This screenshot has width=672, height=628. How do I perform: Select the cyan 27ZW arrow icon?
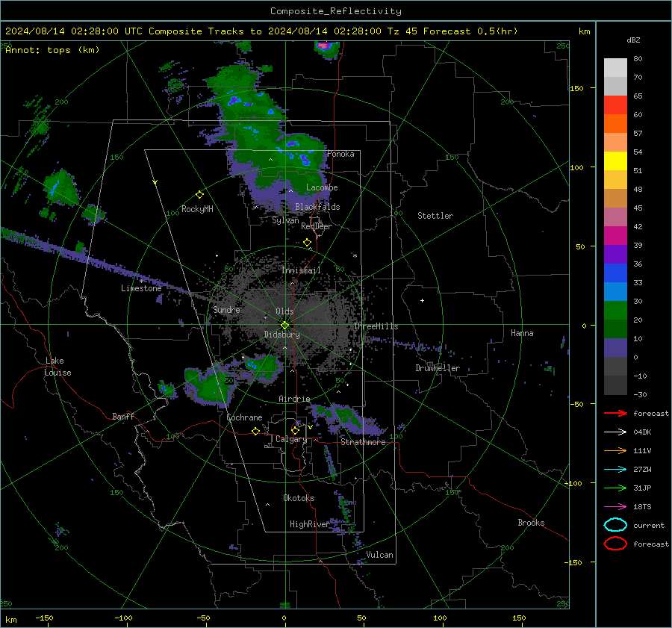615,470
